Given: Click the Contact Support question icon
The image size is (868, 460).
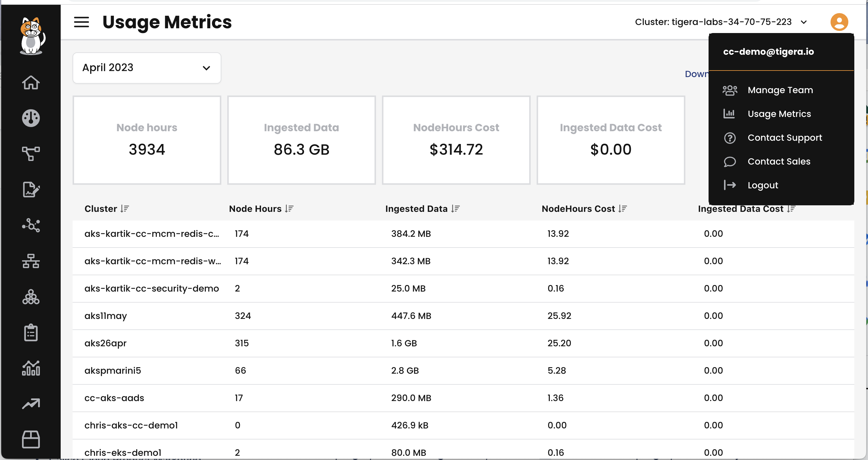Looking at the screenshot, I should 730,138.
